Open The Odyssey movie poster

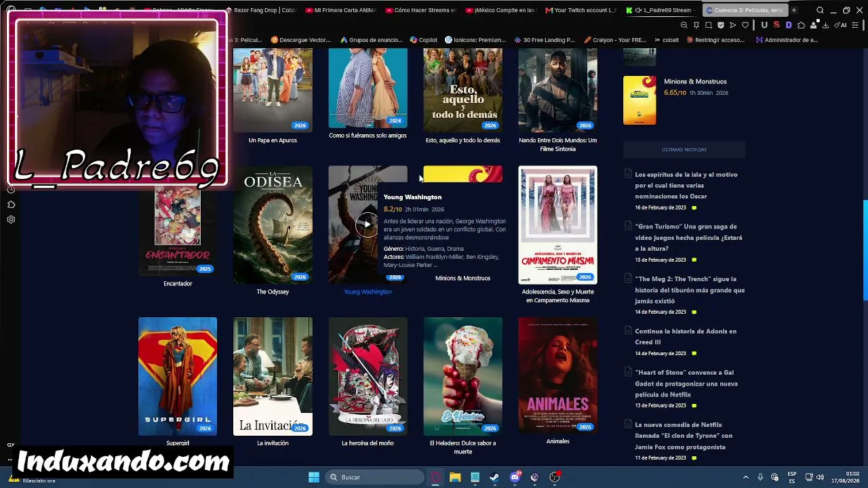[x=273, y=225]
